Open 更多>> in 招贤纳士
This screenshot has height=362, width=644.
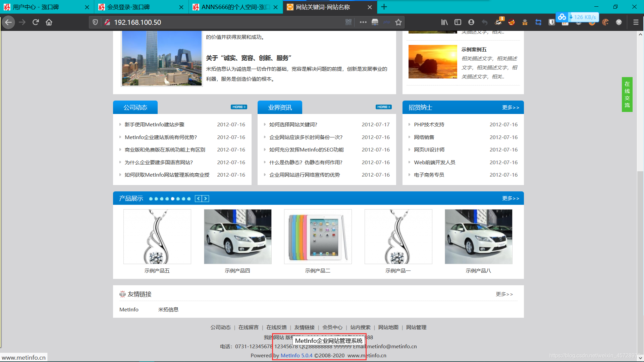(x=511, y=107)
